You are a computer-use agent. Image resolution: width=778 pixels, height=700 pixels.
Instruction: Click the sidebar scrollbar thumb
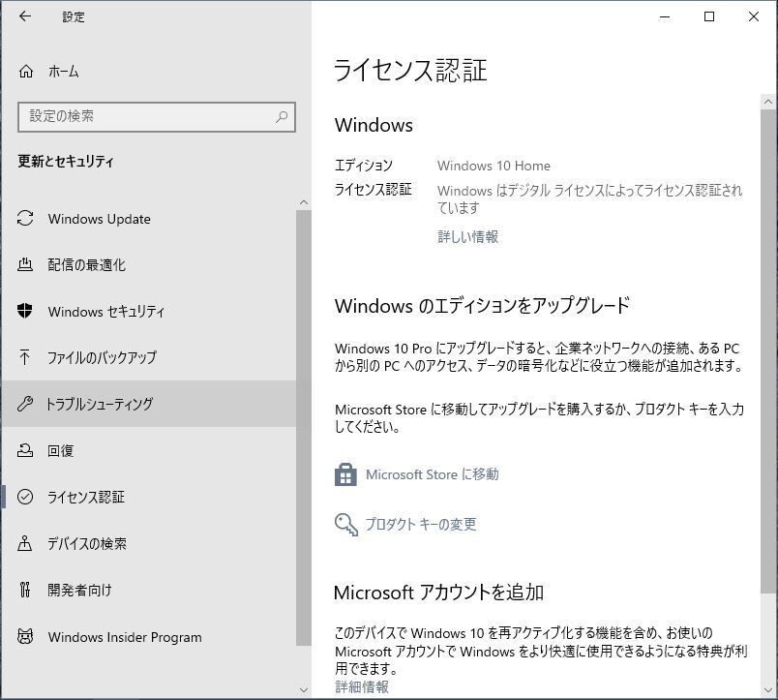pyautogui.click(x=304, y=428)
